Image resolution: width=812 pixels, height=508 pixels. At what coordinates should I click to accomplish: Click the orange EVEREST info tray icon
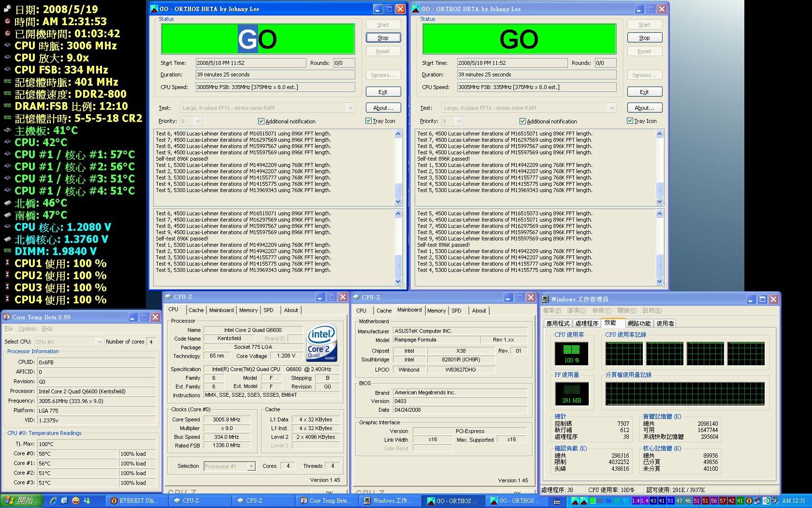coord(749,501)
